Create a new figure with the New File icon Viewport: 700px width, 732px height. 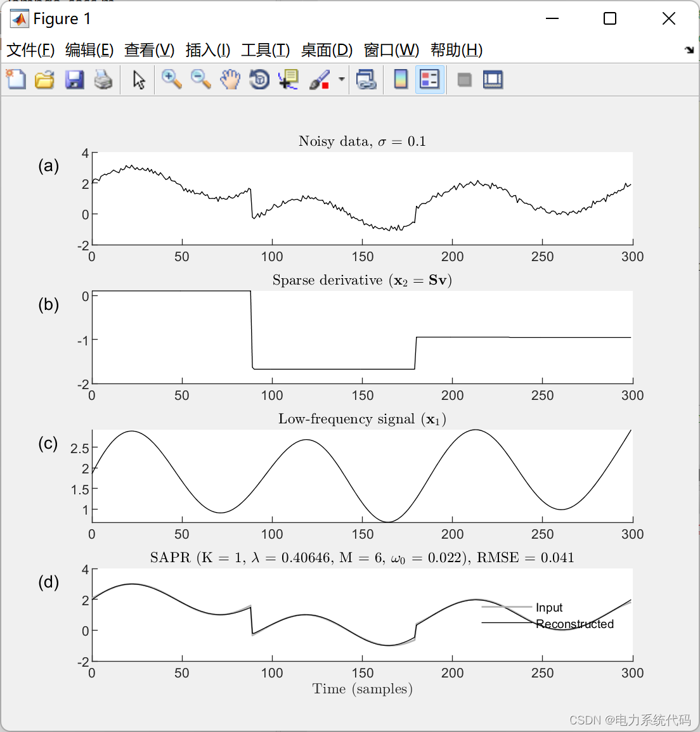coord(15,79)
